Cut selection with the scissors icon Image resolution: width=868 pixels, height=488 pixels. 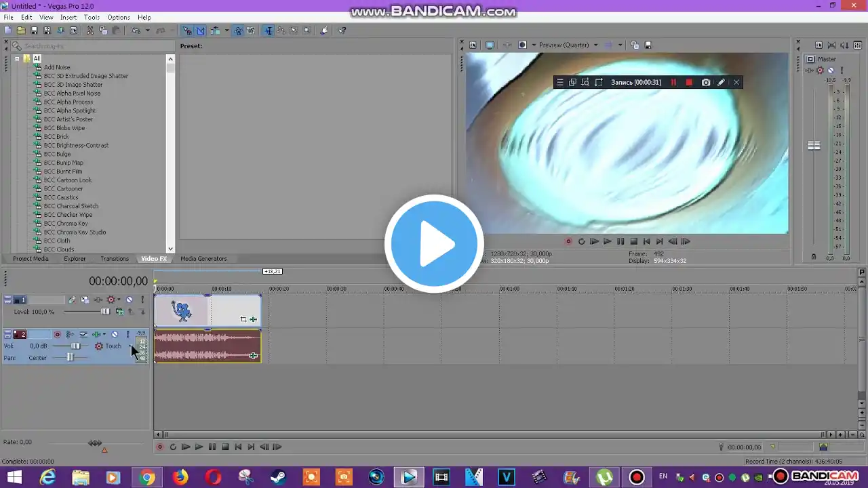pos(90,30)
